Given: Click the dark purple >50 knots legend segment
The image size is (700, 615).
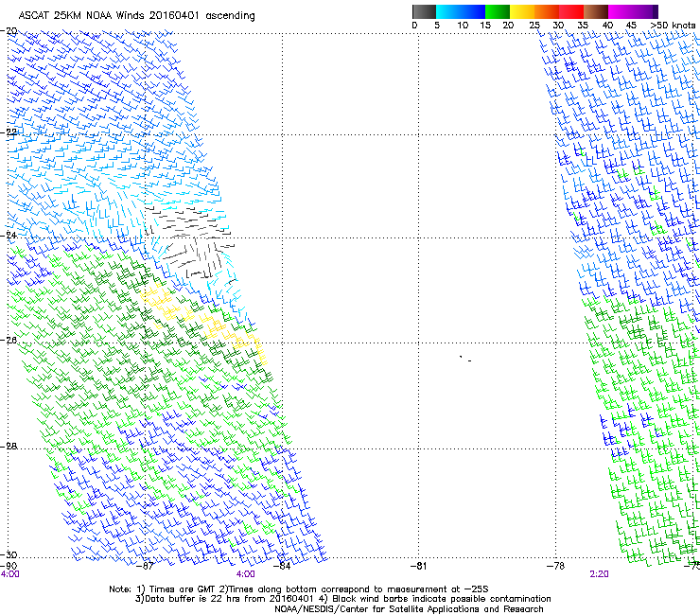Looking at the screenshot, I should (x=656, y=11).
